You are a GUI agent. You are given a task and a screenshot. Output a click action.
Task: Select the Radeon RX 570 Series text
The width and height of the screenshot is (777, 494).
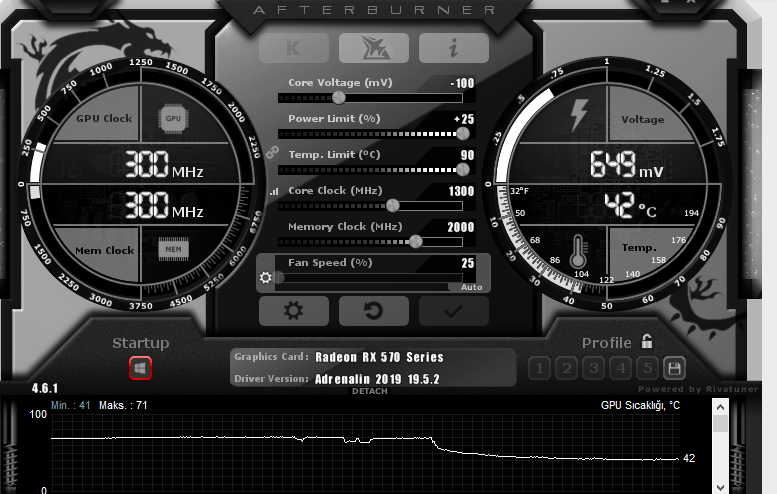[x=379, y=357]
